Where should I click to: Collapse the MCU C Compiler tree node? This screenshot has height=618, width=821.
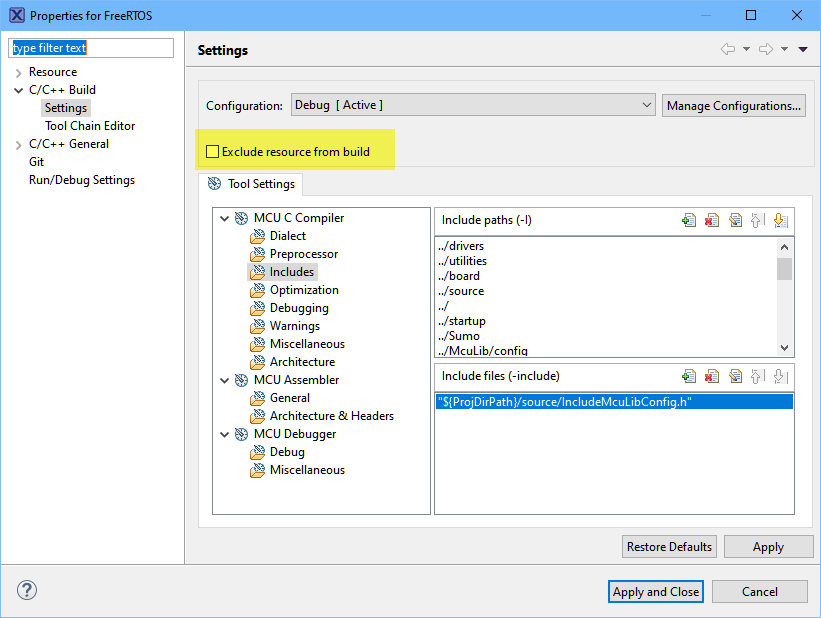pos(223,218)
